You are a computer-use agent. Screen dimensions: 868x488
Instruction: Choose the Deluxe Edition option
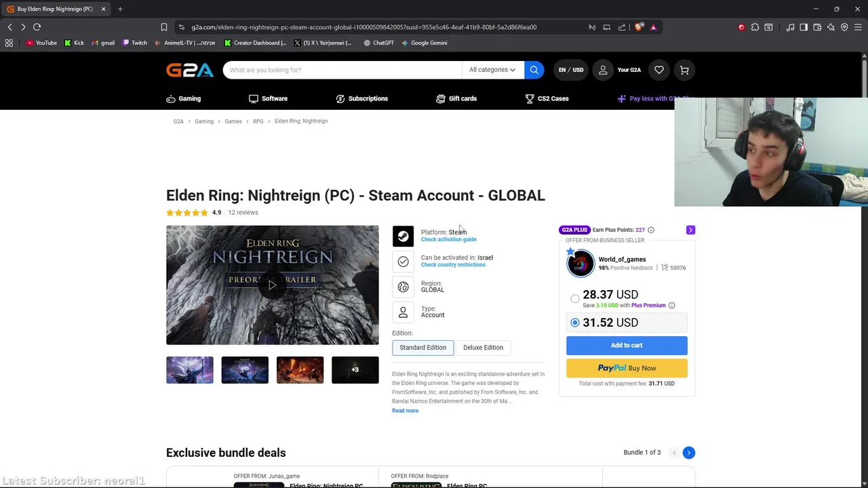click(x=483, y=347)
